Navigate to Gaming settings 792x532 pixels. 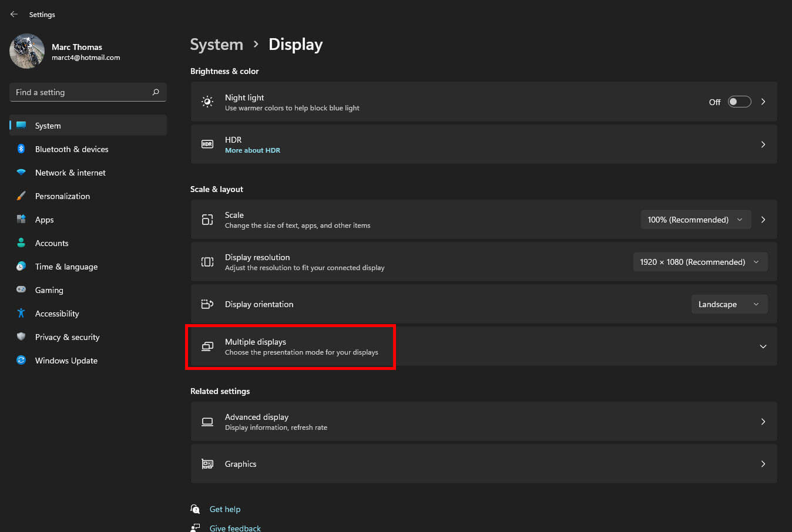click(x=88, y=290)
